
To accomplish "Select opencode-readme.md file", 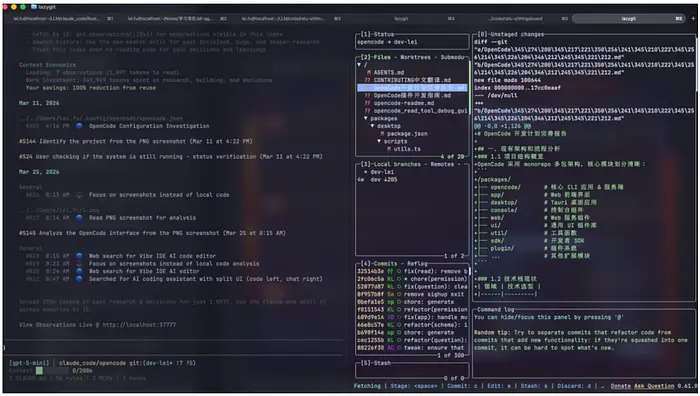I will tap(404, 103).
